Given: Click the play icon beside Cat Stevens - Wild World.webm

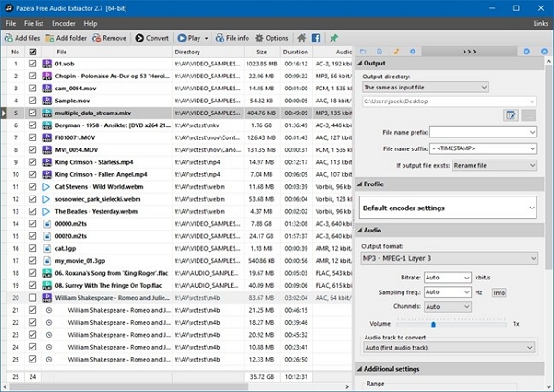Looking at the screenshot, I should coord(46,187).
